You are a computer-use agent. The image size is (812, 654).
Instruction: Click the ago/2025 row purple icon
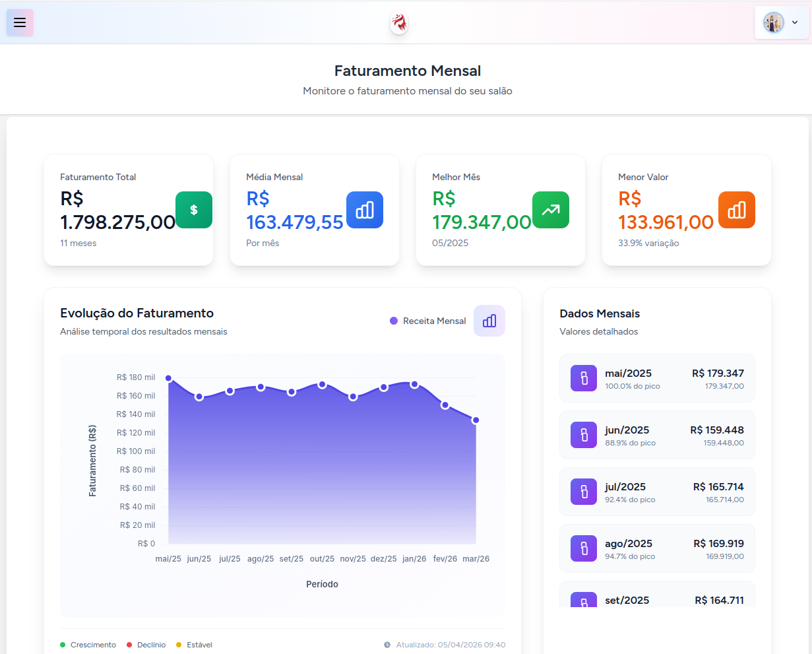click(584, 548)
